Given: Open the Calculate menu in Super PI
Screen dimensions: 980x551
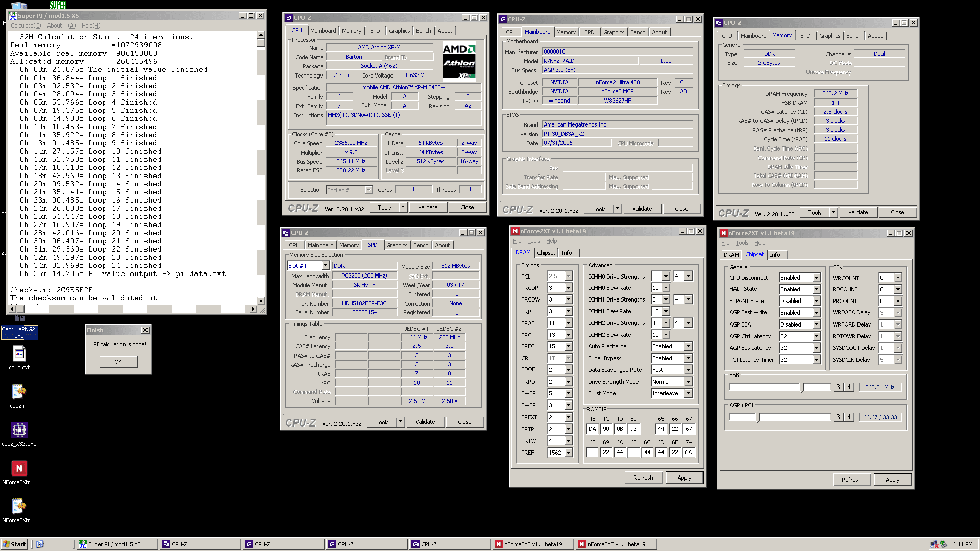Looking at the screenshot, I should click(26, 26).
